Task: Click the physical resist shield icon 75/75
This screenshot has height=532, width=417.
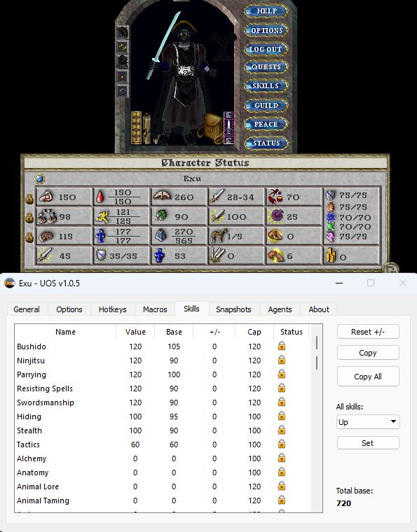Action: pyautogui.click(x=330, y=195)
